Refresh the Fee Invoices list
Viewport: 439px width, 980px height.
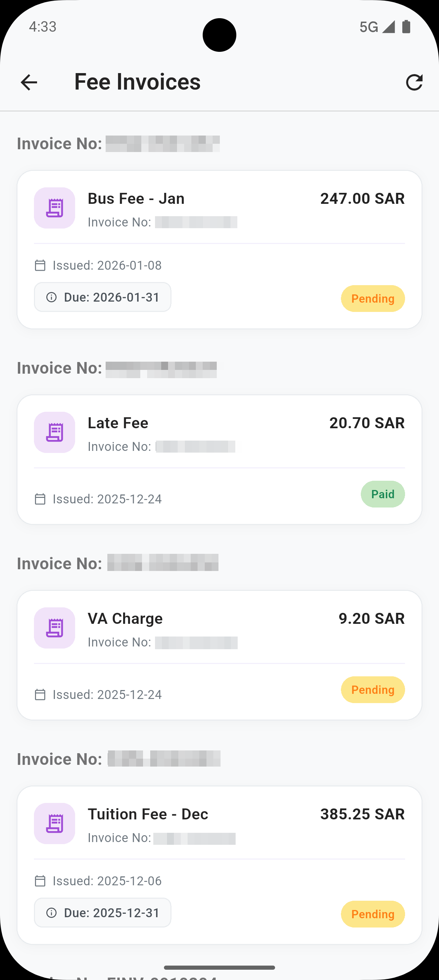(x=414, y=82)
